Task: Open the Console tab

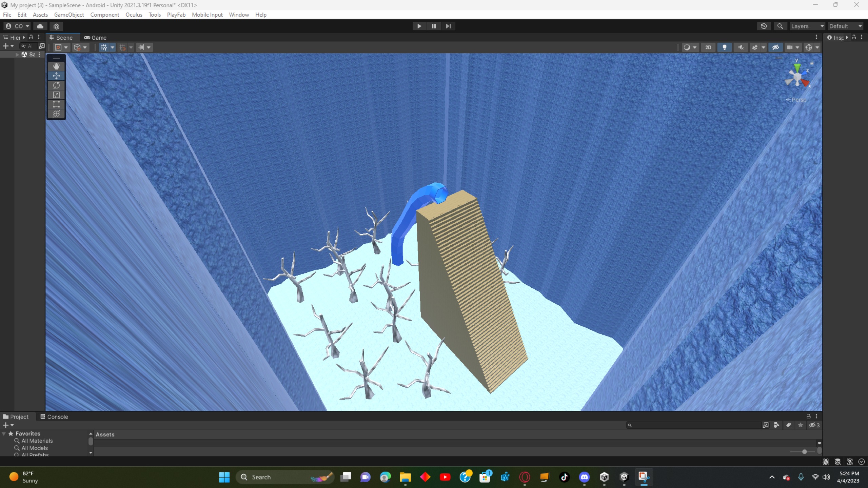Action: (54, 417)
